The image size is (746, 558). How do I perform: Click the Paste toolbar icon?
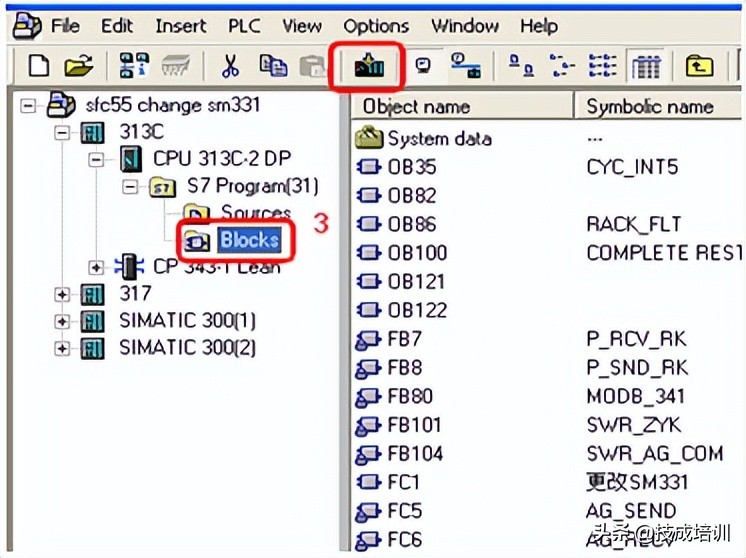[312, 66]
